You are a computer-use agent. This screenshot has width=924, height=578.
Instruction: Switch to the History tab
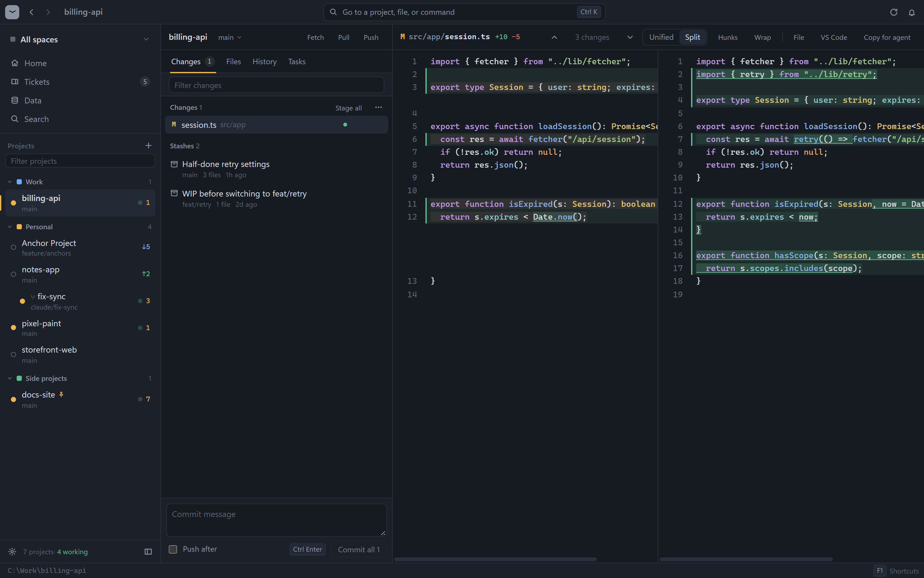pyautogui.click(x=264, y=62)
